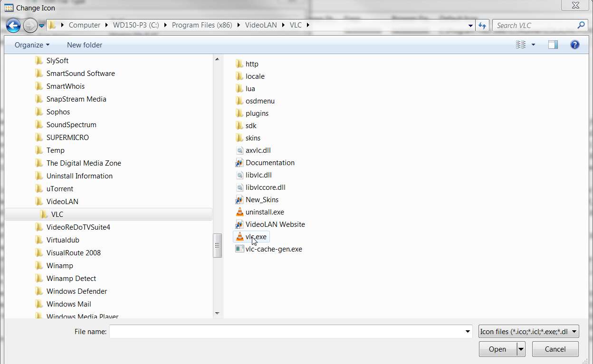Select the vlc.exe cone icon
593x364 pixels.
coord(239,236)
